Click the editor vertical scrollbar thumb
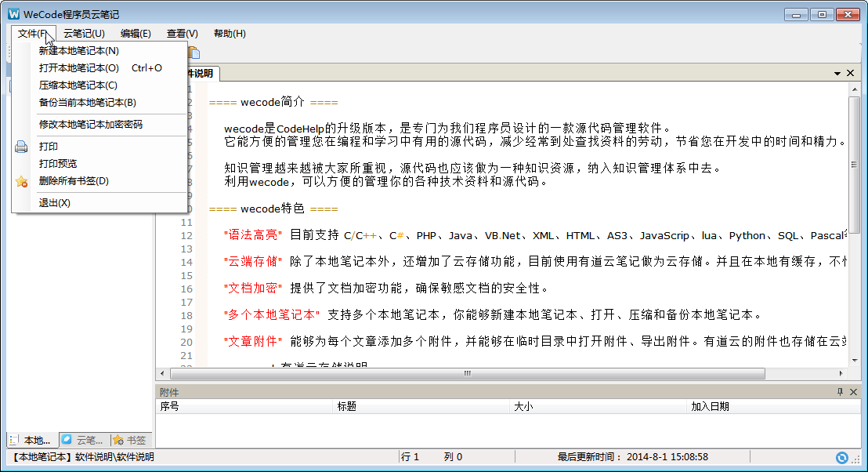 [x=855, y=165]
